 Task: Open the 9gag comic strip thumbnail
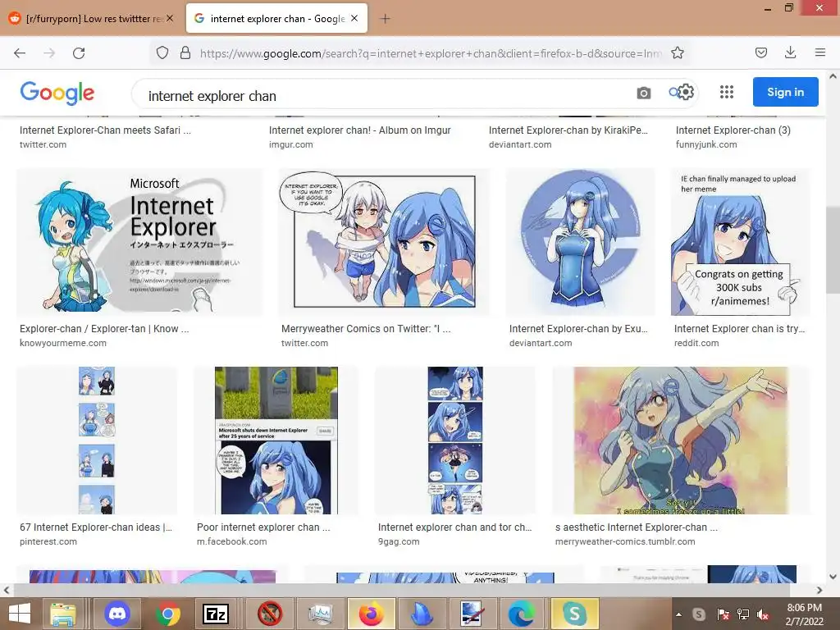point(454,441)
